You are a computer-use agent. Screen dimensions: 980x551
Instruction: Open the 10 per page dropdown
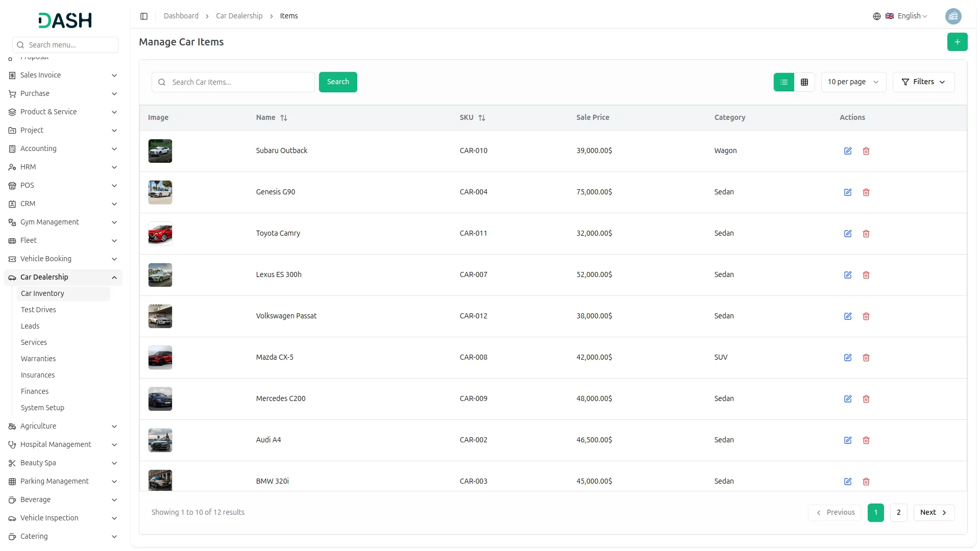853,82
